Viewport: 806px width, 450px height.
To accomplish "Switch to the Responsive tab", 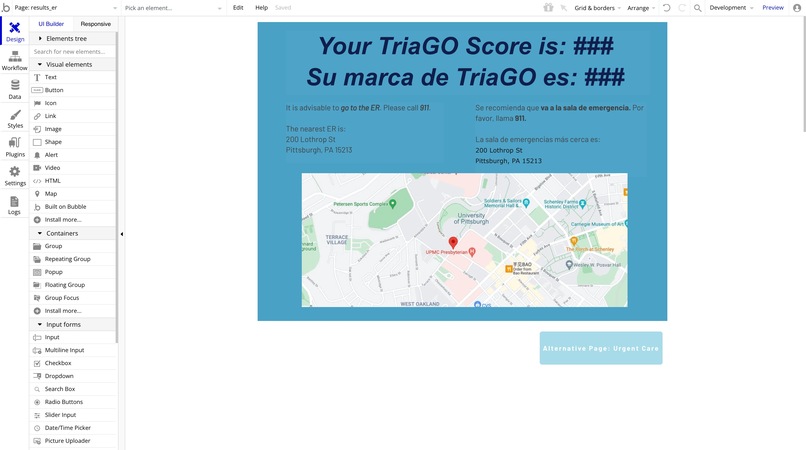I will [96, 24].
